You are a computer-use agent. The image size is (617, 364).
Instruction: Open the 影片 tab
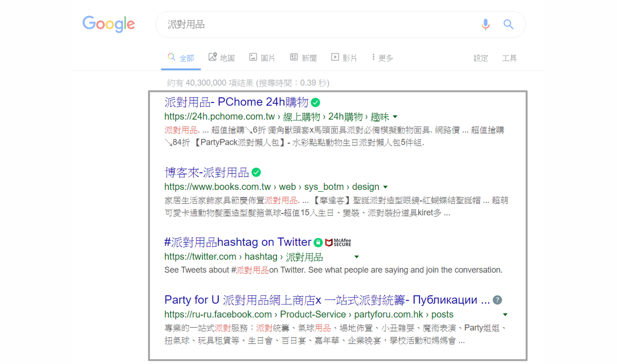[x=344, y=58]
